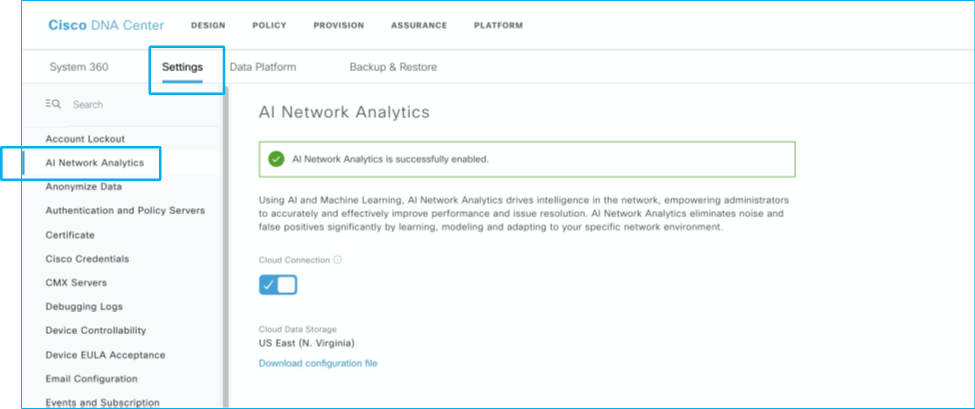Open Cisco Credentials settings
Viewport: 975px width, 409px height.
[x=87, y=258]
